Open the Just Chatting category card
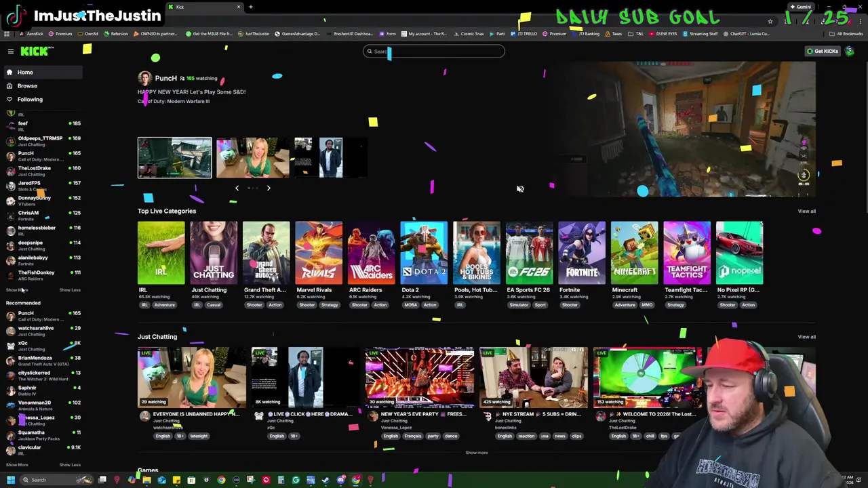The height and width of the screenshot is (488, 868). 214,253
